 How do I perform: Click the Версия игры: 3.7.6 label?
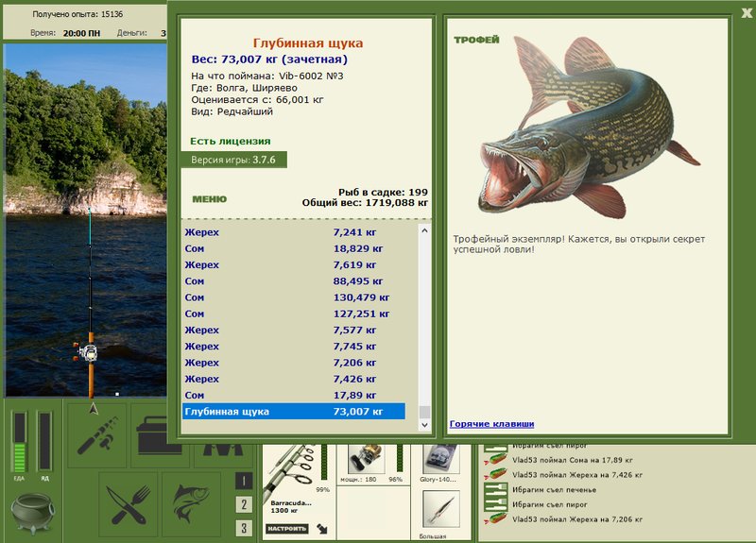(233, 160)
